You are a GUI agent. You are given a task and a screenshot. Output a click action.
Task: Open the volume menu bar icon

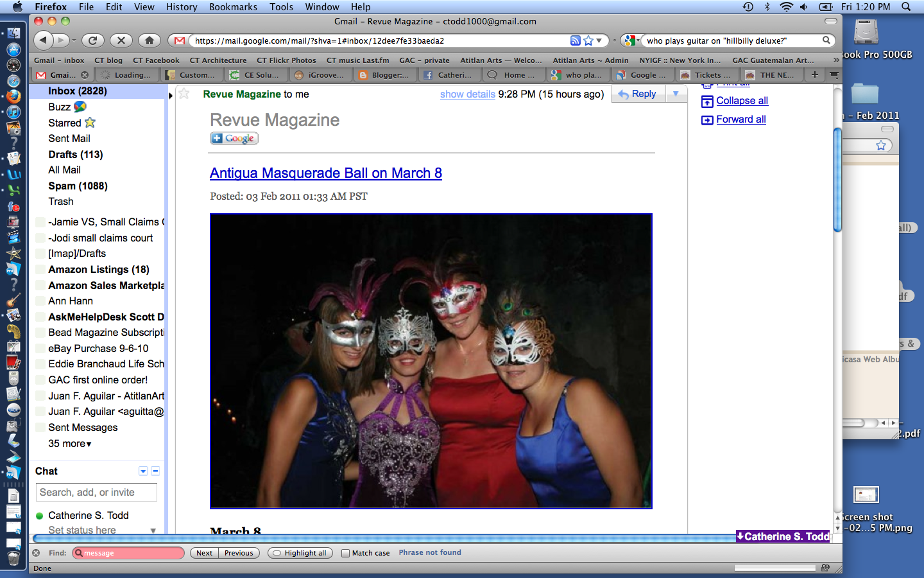click(x=804, y=6)
